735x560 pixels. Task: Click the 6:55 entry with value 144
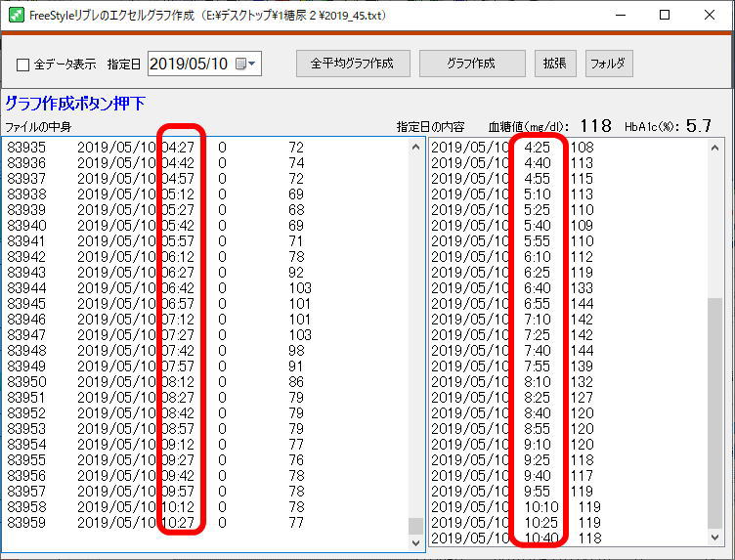tap(512, 304)
